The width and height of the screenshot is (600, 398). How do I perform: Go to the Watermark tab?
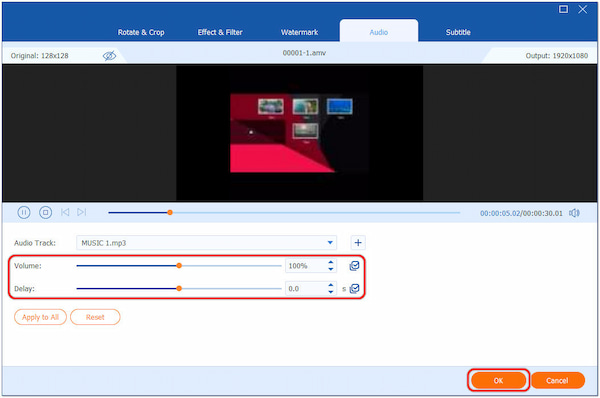click(x=299, y=32)
